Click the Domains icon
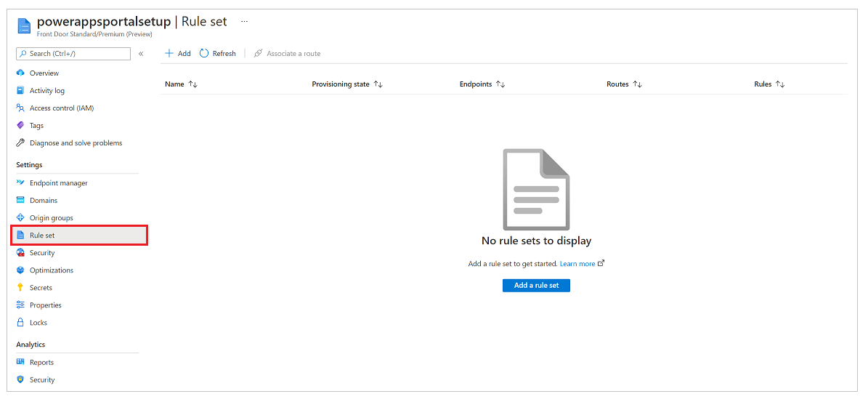The width and height of the screenshot is (868, 402). (20, 201)
